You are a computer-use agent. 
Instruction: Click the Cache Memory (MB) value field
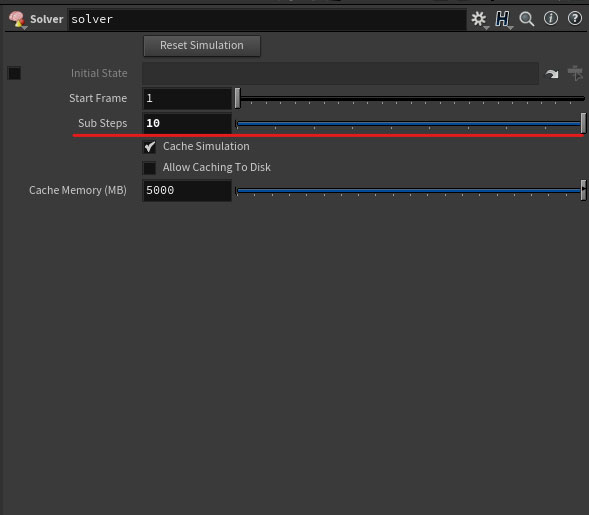tap(187, 190)
